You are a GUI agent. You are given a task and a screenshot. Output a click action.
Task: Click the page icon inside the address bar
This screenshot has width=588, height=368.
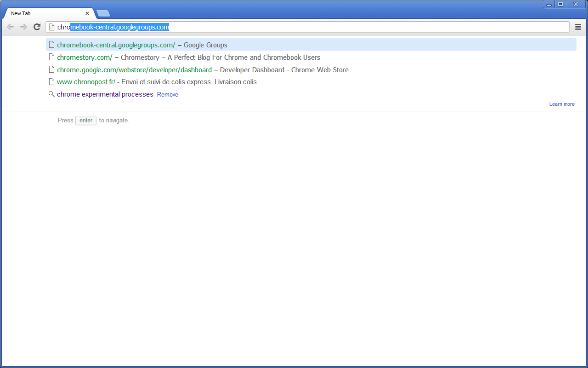[x=52, y=27]
